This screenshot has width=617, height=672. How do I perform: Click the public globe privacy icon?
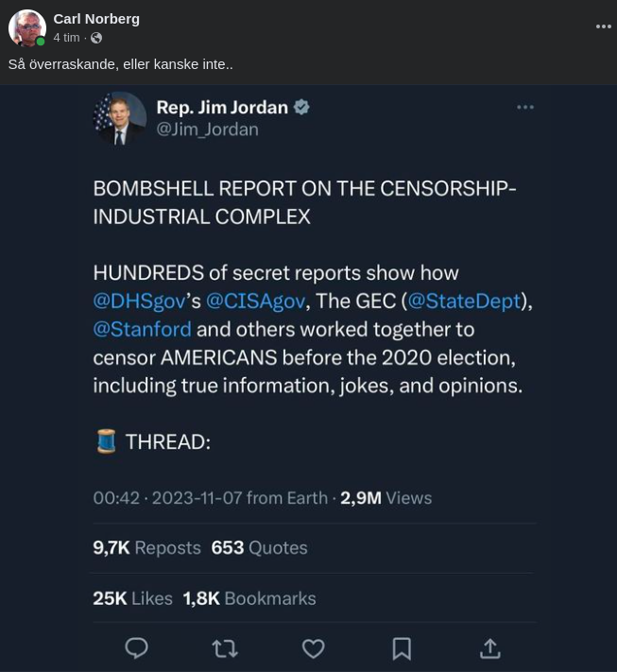pos(96,38)
